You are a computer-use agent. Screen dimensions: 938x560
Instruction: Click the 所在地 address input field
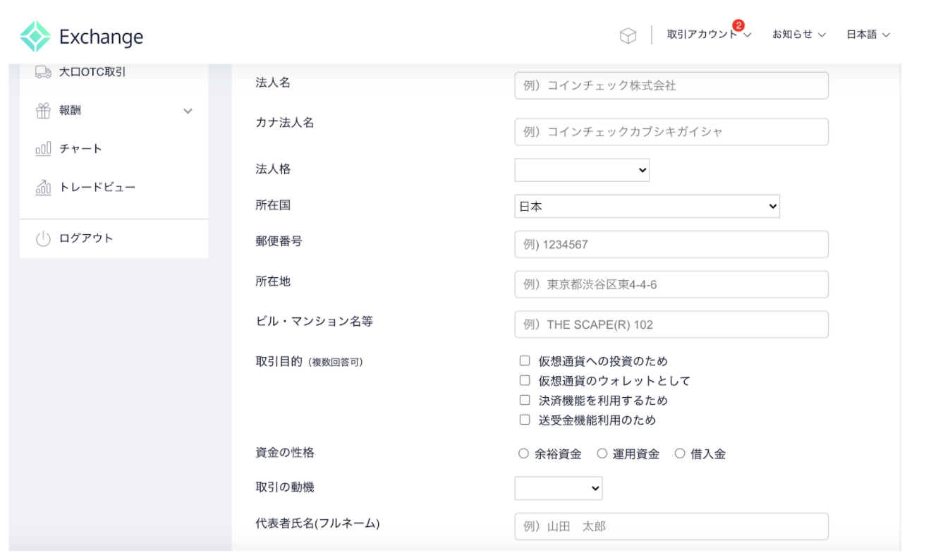tap(671, 285)
